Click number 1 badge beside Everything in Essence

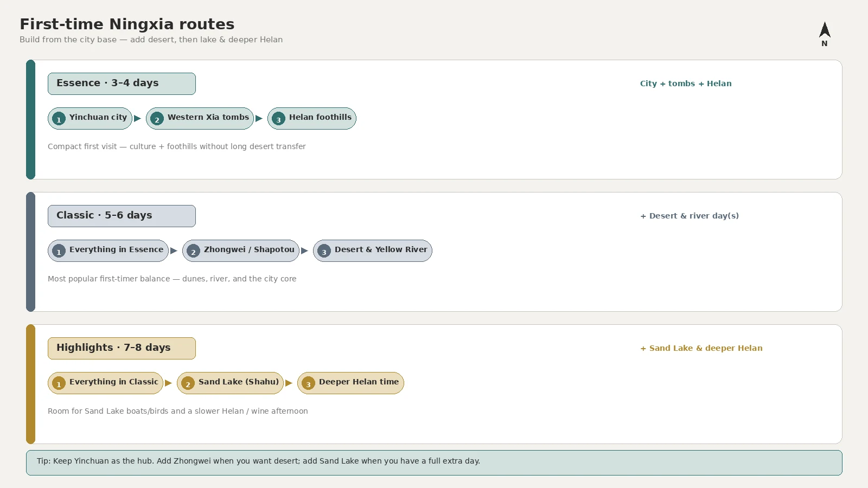pos(59,251)
